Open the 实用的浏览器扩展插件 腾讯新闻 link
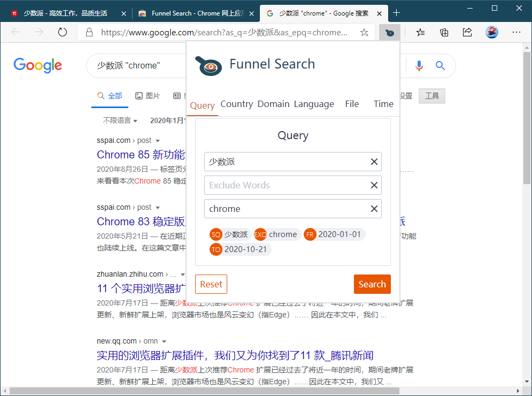The height and width of the screenshot is (396, 532). [x=235, y=355]
